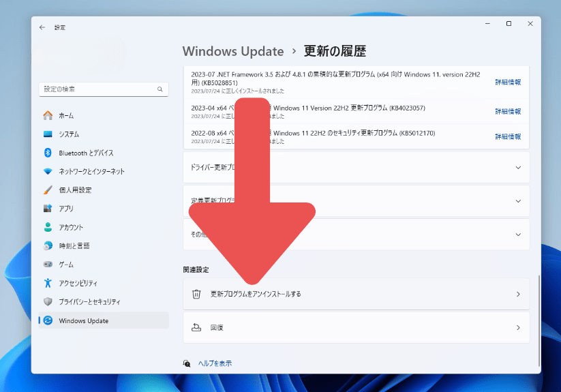Click the 回復 option text
The width and height of the screenshot is (561, 392).
[x=217, y=328]
